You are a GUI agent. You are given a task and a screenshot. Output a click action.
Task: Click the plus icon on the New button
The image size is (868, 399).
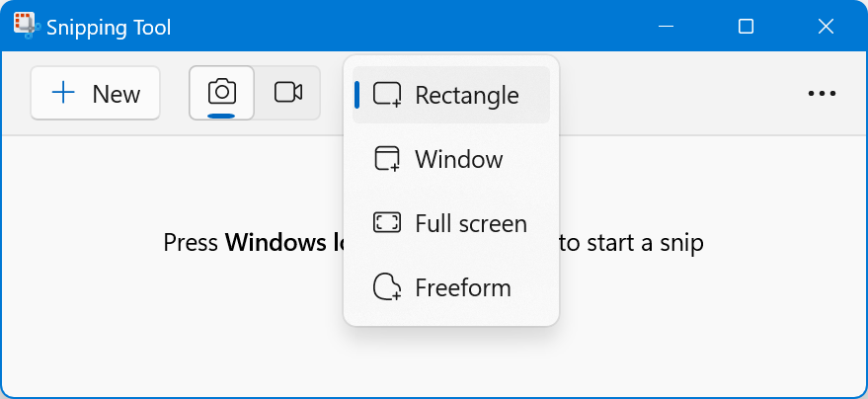[64, 94]
